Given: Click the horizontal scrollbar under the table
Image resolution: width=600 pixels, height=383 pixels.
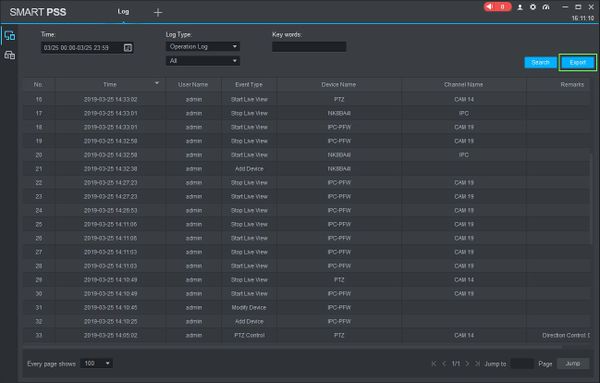Looking at the screenshot, I should (x=293, y=347).
